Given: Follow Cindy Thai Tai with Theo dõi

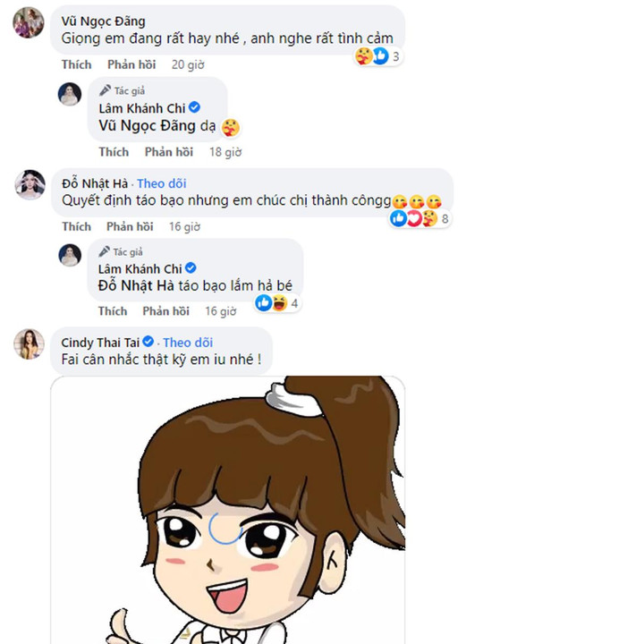Looking at the screenshot, I should pyautogui.click(x=188, y=343).
